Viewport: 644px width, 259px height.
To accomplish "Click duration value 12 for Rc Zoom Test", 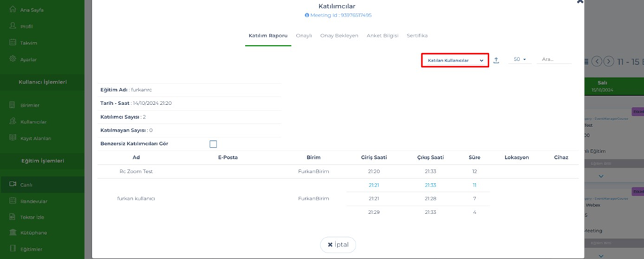I will tap(475, 171).
